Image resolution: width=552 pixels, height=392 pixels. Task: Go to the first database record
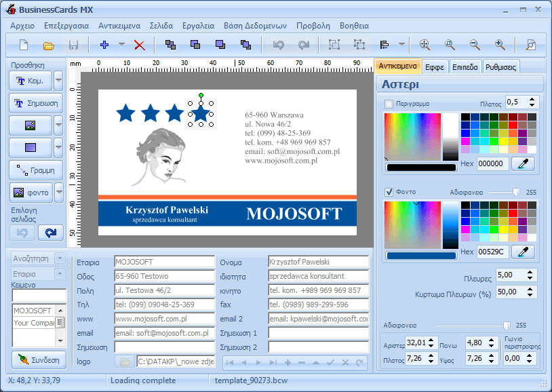tap(229, 362)
